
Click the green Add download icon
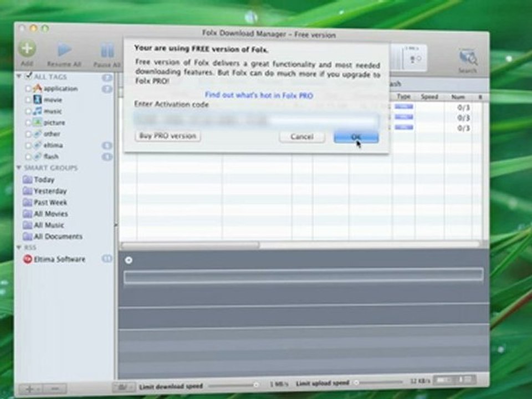27,49
